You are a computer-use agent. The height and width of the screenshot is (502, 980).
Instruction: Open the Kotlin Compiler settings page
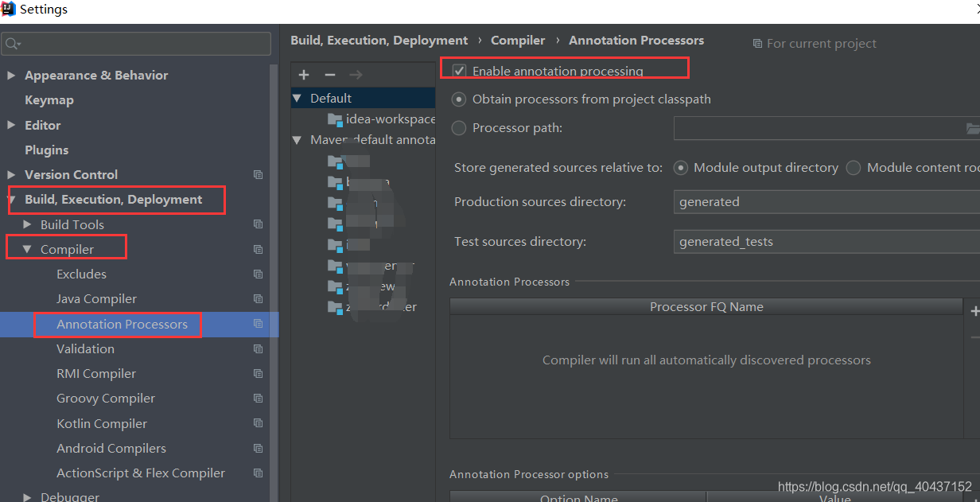click(102, 424)
